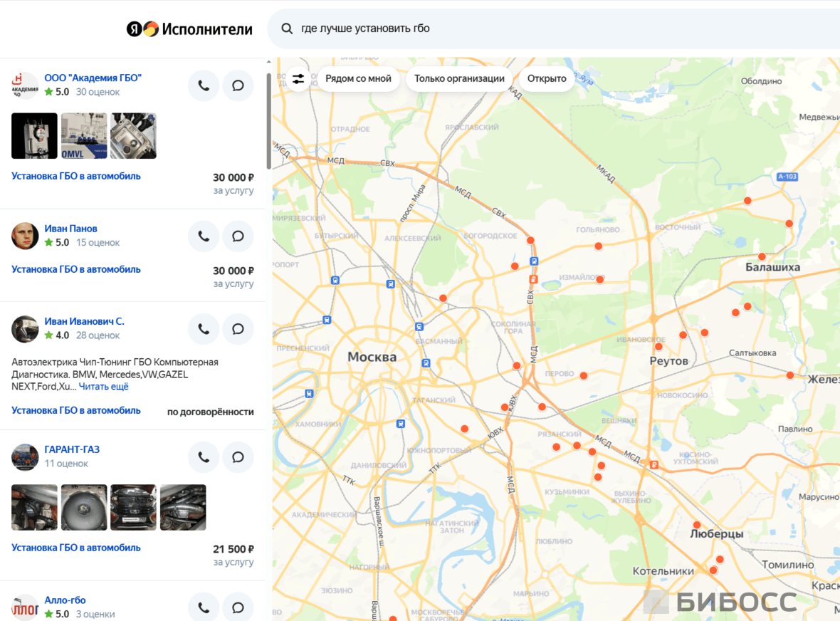
Task: Open chat with ГАРАНТ-ГАЗ
Action: tap(238, 457)
